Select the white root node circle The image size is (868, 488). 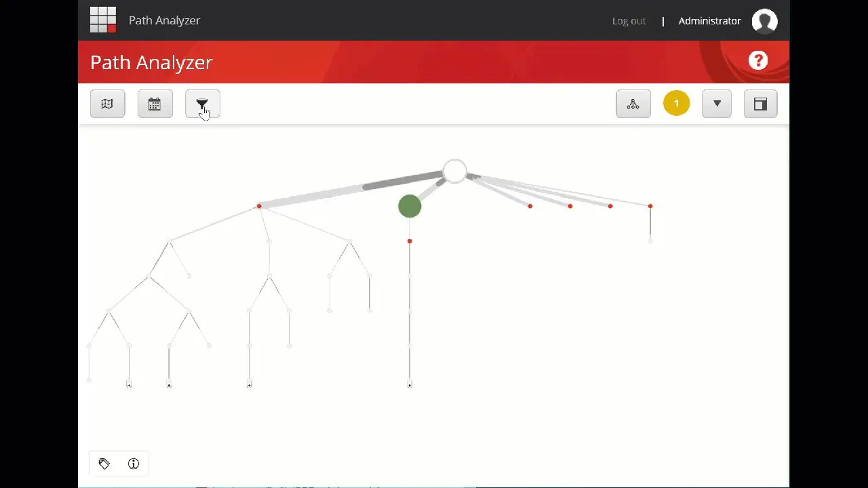pos(455,171)
